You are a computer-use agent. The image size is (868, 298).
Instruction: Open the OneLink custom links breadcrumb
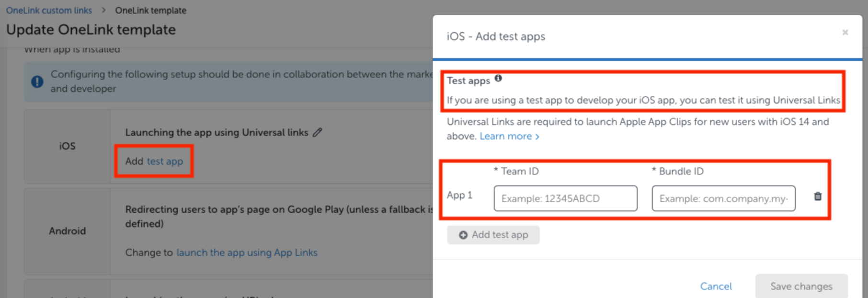coord(49,10)
